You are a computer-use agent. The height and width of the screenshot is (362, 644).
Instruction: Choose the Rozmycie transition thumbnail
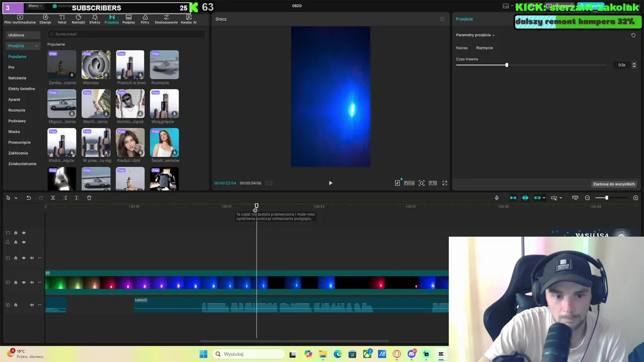(164, 64)
